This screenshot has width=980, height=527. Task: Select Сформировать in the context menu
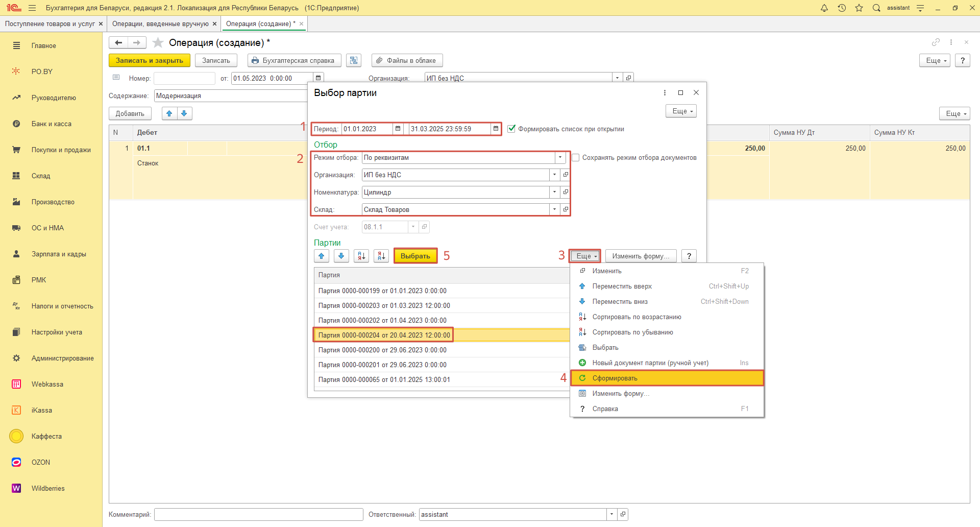(x=615, y=378)
